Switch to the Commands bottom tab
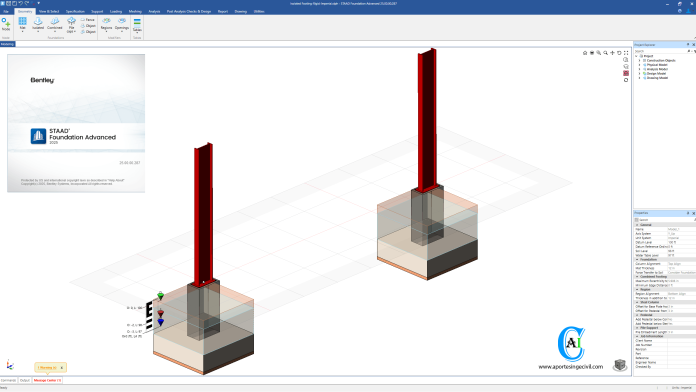The image size is (696, 392). point(8,380)
